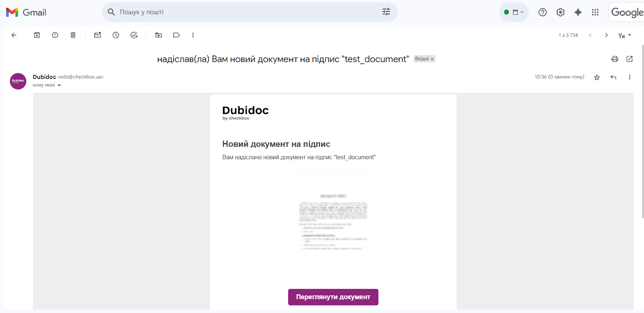Click the Переглянути документ button
Screen dimensions: 644x313
[333, 297]
